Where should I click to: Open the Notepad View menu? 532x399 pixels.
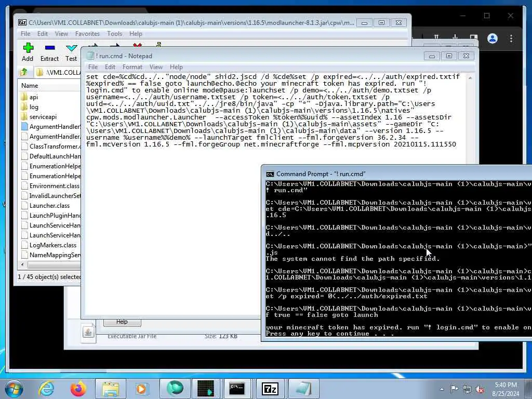click(x=156, y=67)
